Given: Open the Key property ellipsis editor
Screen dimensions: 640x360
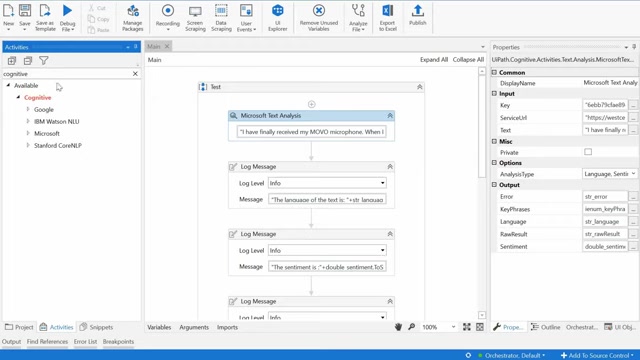Looking at the screenshot, I should [633, 105].
